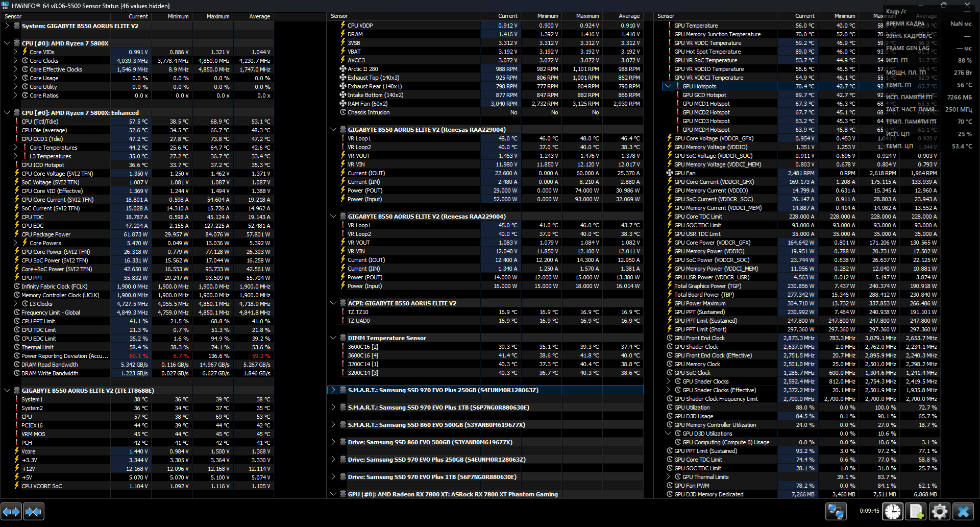Click the lightning icon beside Vcore
Viewport: 980px width, 527px height.
click(17, 451)
